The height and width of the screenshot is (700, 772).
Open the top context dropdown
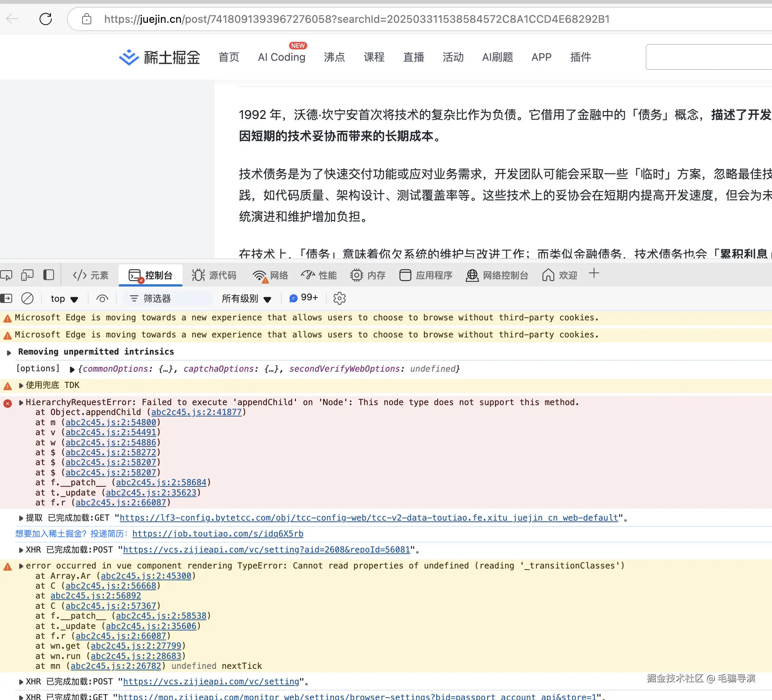pos(64,299)
